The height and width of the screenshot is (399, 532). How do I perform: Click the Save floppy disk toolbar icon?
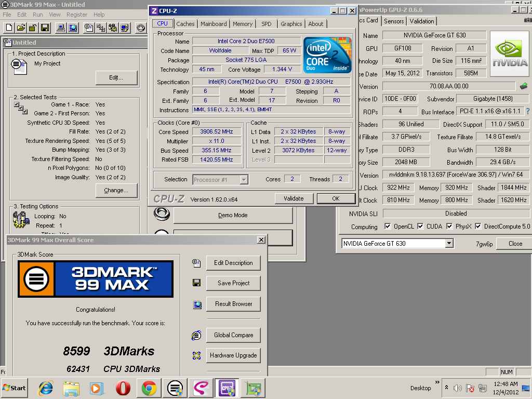45,28
